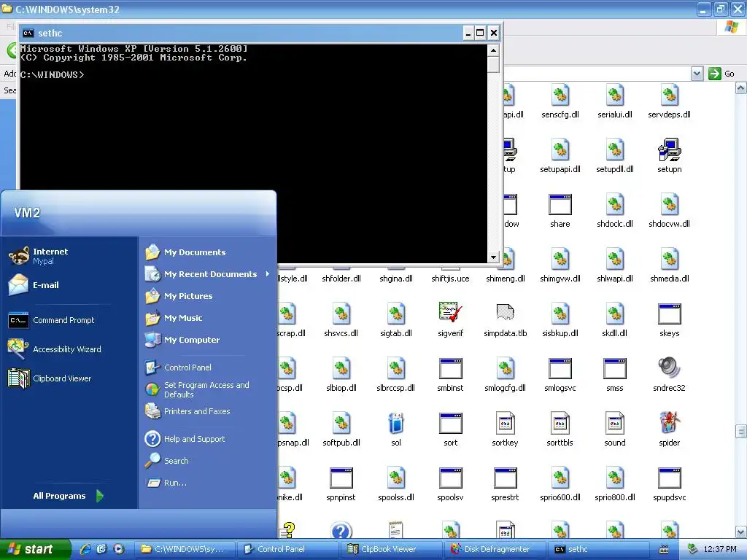Select the shlwapi.dll file icon
Image resolution: width=747 pixels, height=560 pixels.
coord(614,259)
